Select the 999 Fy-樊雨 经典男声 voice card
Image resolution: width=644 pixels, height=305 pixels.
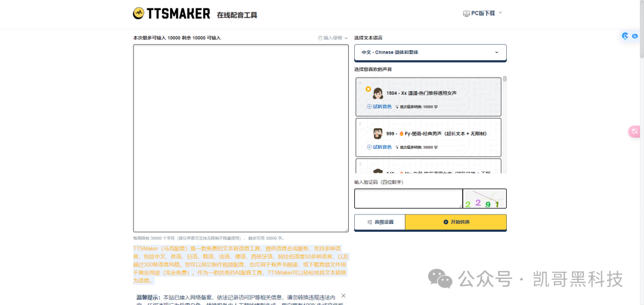[428, 137]
